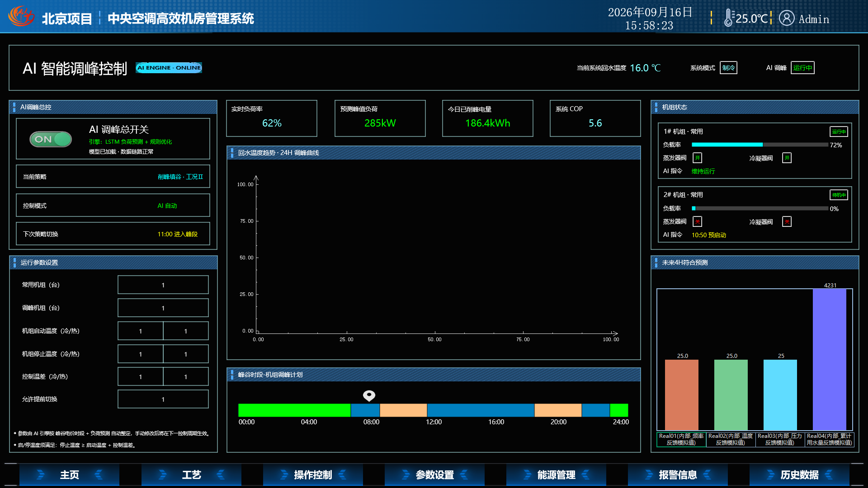Click unit 1 负载率 progress bar
868x488 pixels.
(759, 145)
